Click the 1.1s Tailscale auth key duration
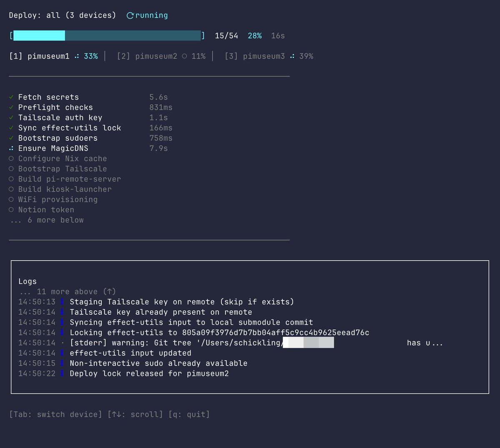 159,118
